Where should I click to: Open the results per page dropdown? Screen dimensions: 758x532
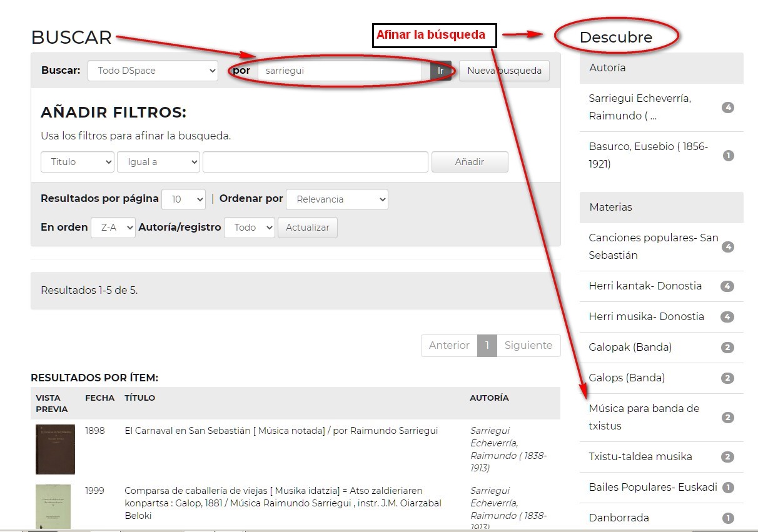(x=183, y=199)
